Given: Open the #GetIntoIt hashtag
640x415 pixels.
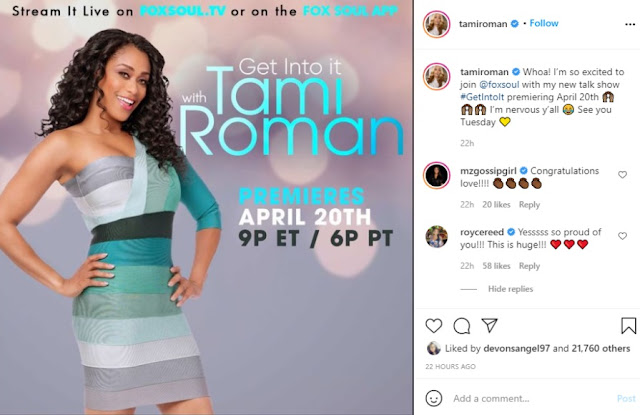Looking at the screenshot, I should (x=482, y=97).
